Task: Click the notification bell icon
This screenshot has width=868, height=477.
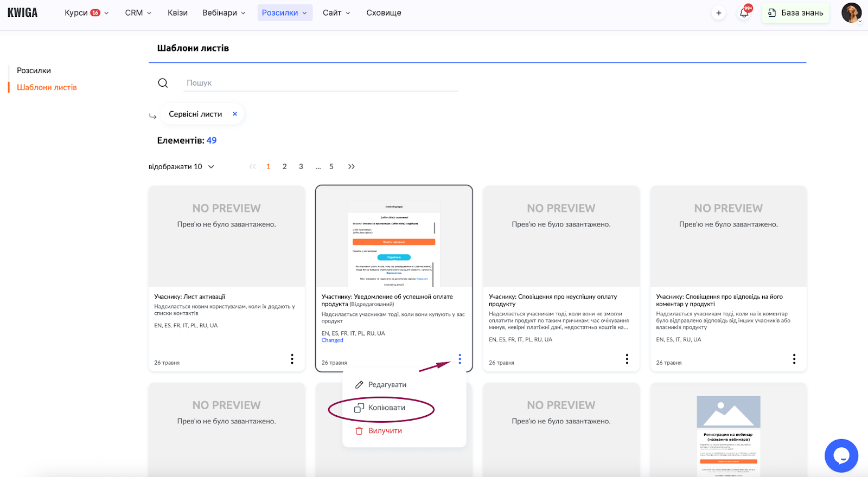Action: tap(744, 13)
